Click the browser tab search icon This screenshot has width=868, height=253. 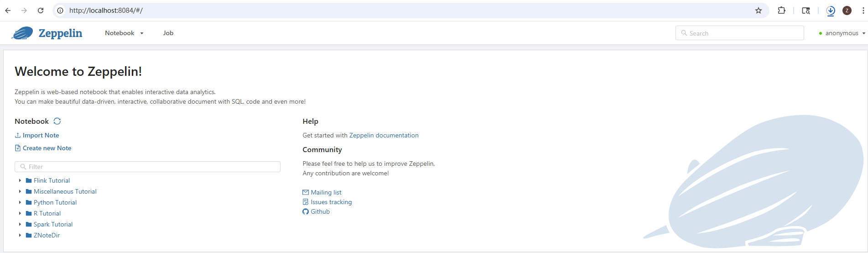[x=806, y=11]
